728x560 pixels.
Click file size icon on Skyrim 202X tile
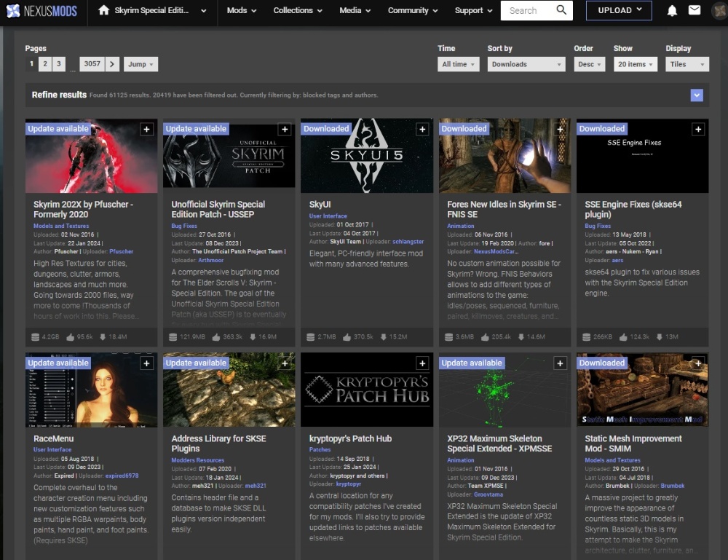pyautogui.click(x=35, y=337)
